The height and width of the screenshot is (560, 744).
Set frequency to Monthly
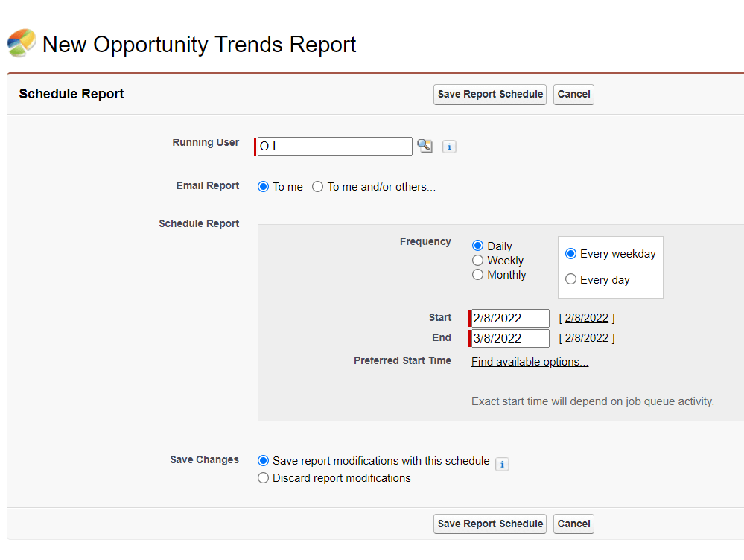click(478, 275)
